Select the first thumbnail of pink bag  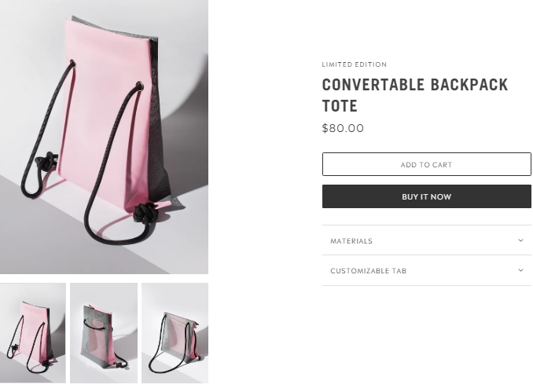coord(33,333)
